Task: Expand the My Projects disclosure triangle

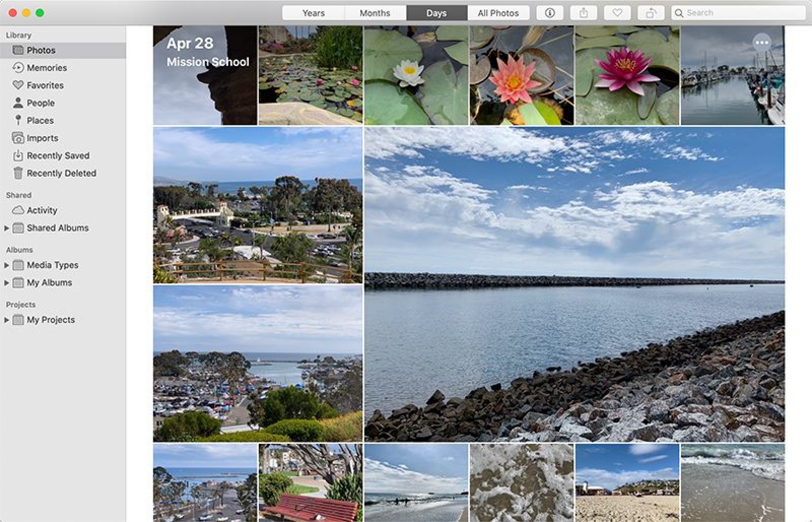Action: coord(7,320)
